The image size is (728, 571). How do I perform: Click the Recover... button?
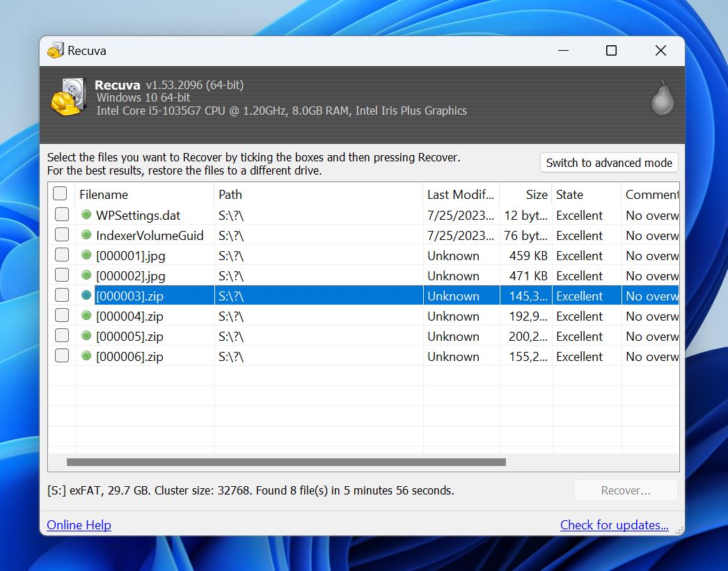click(626, 490)
